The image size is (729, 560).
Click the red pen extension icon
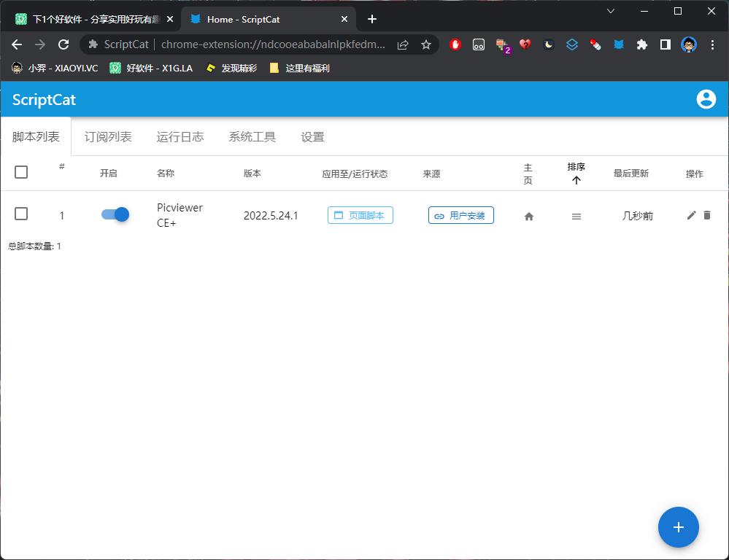pyautogui.click(x=595, y=44)
